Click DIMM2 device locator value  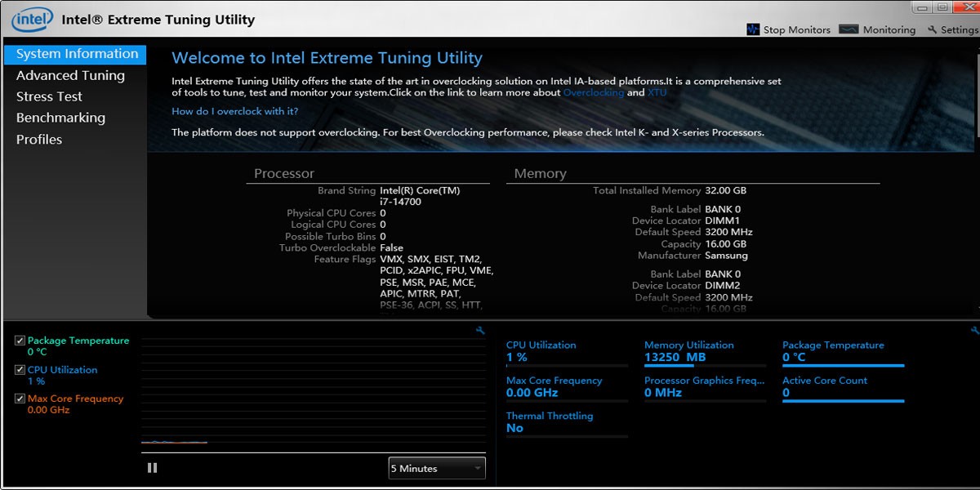point(723,286)
